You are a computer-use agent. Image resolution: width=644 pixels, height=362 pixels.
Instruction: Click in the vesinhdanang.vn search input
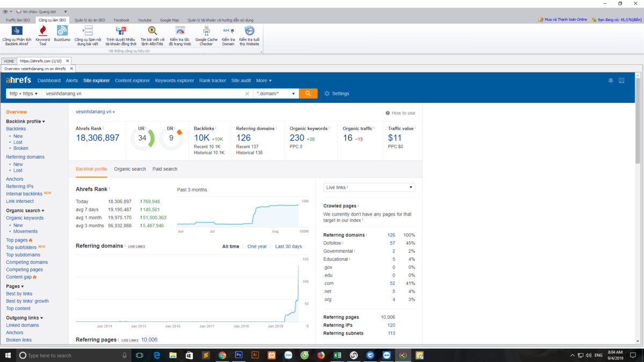pyautogui.click(x=144, y=94)
